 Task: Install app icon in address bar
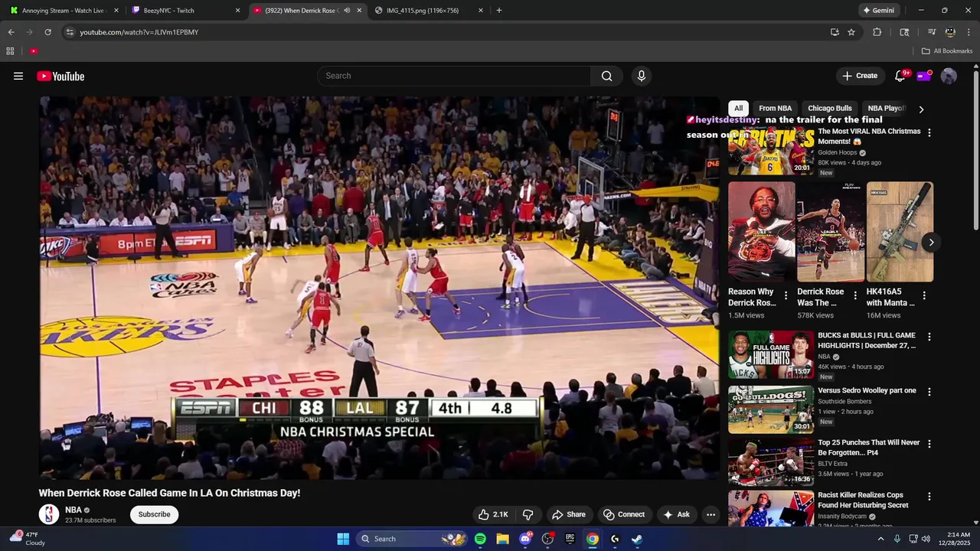[x=835, y=32]
